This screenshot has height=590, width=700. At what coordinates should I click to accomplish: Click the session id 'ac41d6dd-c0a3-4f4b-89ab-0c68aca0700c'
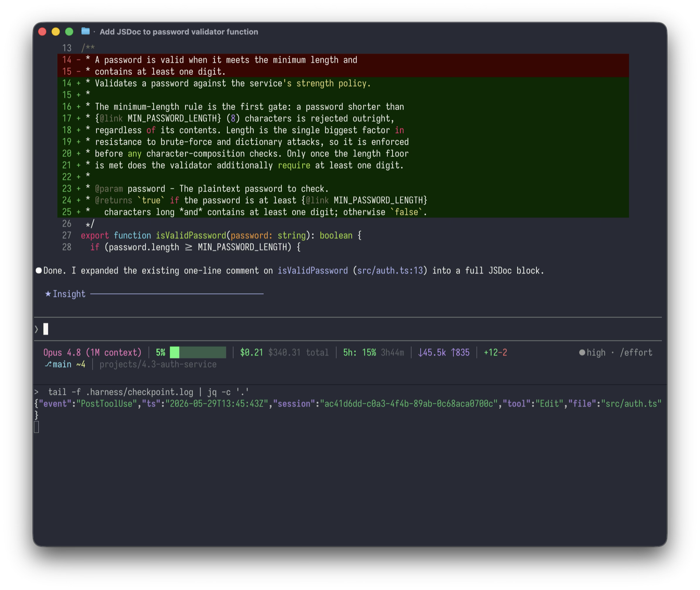[409, 404]
